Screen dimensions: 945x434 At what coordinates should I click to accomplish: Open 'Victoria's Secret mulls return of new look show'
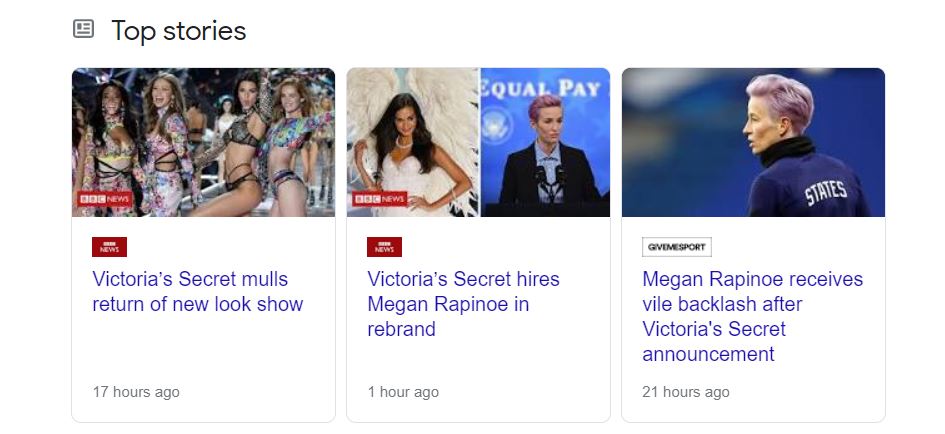pos(197,291)
